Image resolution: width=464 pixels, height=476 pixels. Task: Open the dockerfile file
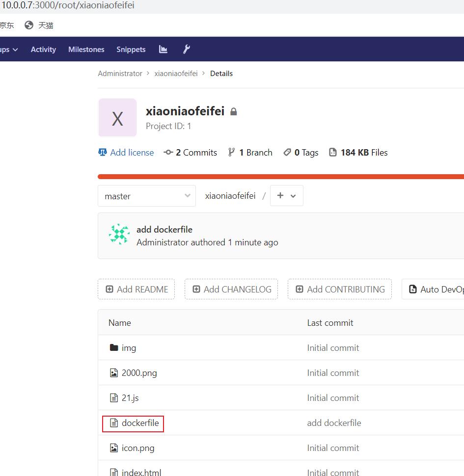[x=140, y=423]
